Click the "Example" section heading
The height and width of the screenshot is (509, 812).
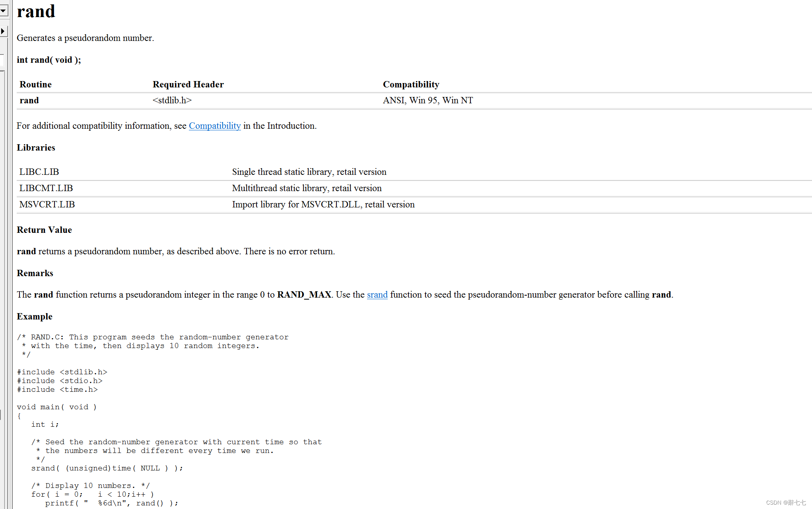(35, 317)
